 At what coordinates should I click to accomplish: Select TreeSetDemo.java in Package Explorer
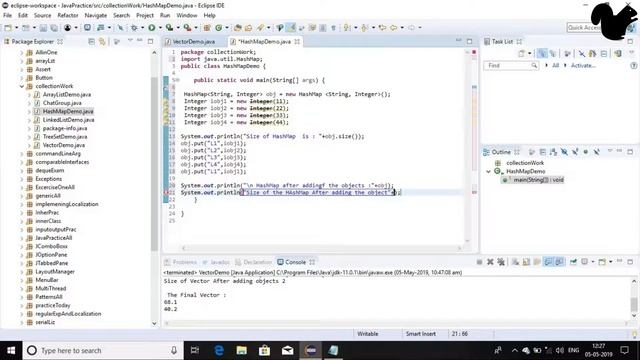click(x=65, y=137)
